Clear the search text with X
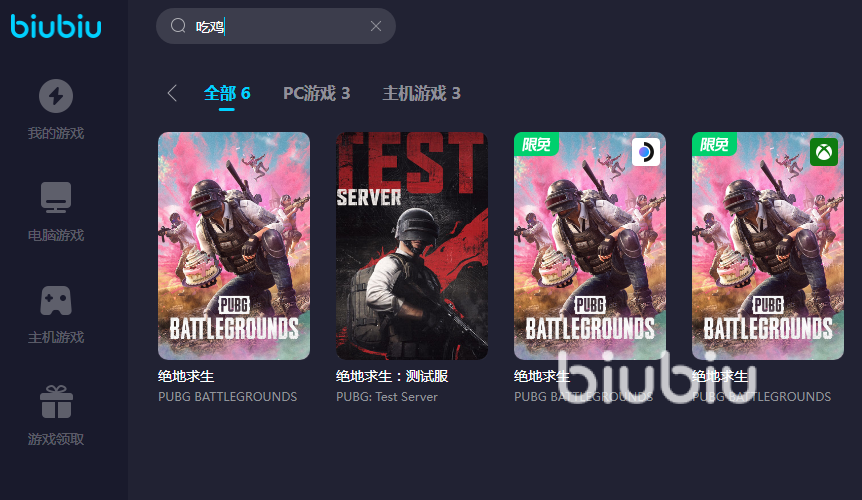This screenshot has height=500, width=862. coord(376,26)
